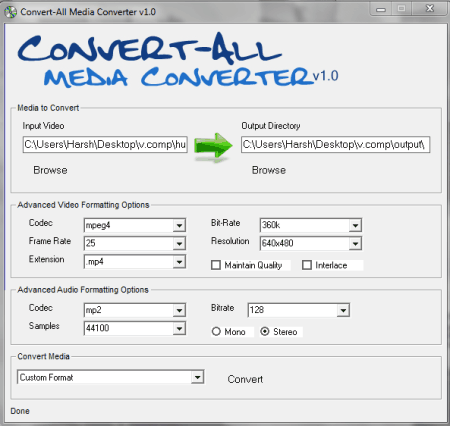The height and width of the screenshot is (426, 450).
Task: Click the Media to Convert group label
Action: pyautogui.click(x=48, y=108)
